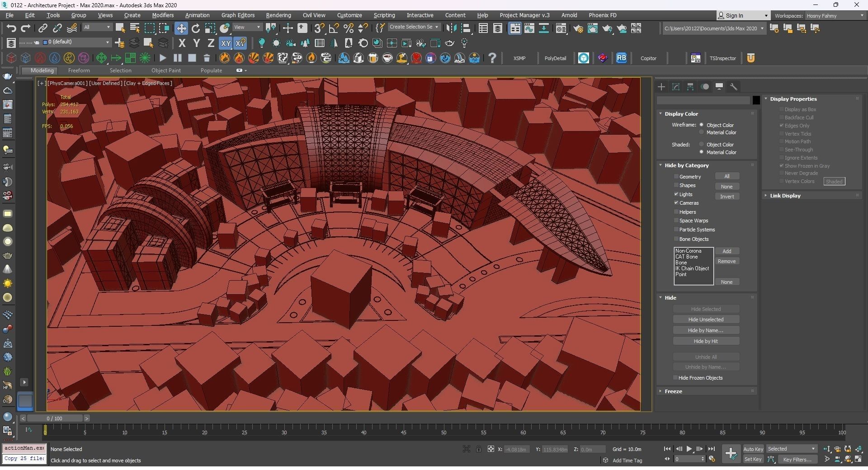Switch to the Freeform ribbon tab

tap(79, 70)
